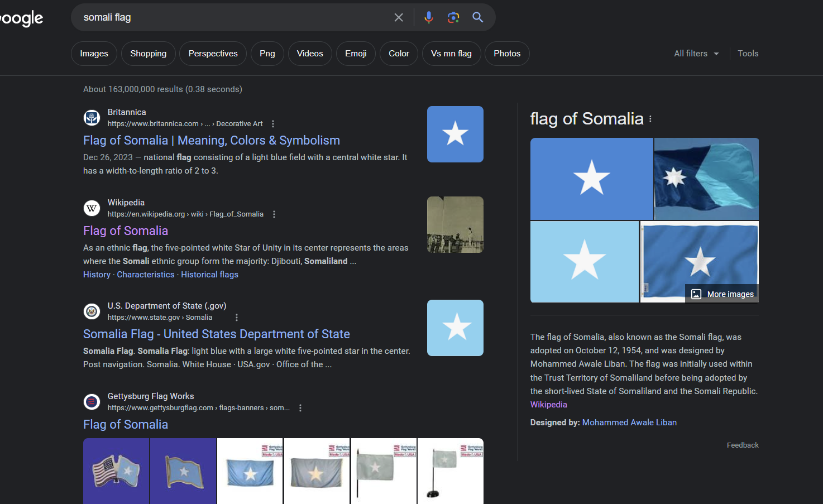The image size is (823, 504).
Task: Click the magnifier search button
Action: tap(478, 17)
